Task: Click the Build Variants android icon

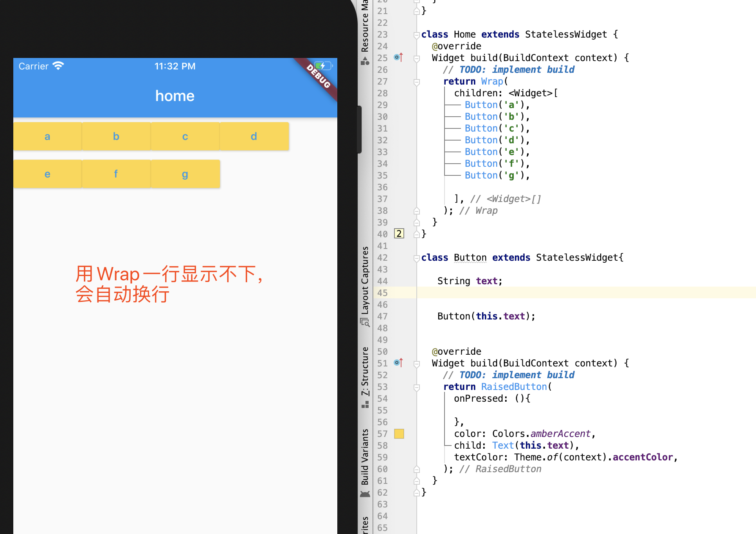Action: pyautogui.click(x=365, y=494)
